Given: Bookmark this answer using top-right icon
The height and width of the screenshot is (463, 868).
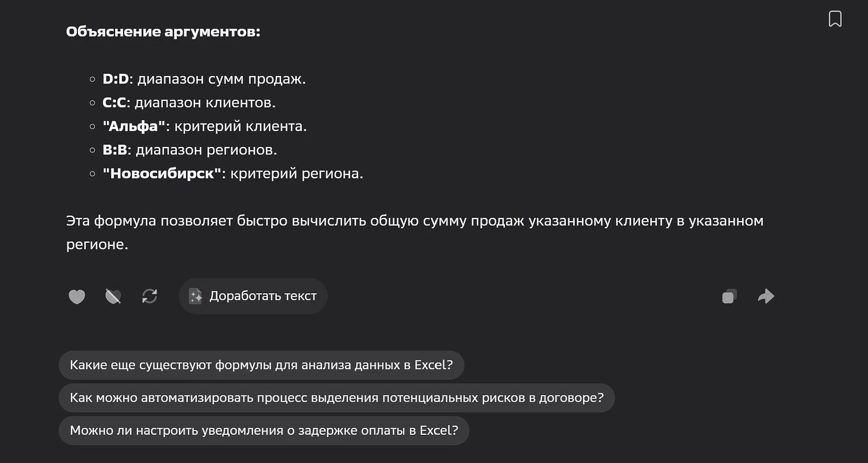Looking at the screenshot, I should [x=836, y=18].
